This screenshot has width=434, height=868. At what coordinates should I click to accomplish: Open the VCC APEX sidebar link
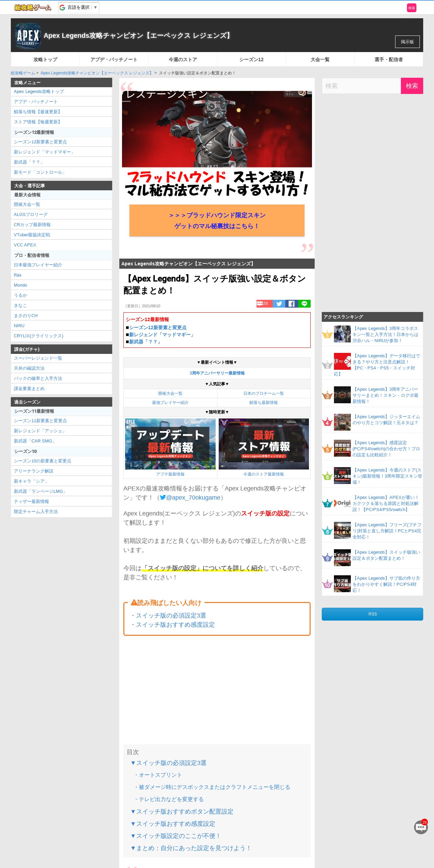click(25, 245)
